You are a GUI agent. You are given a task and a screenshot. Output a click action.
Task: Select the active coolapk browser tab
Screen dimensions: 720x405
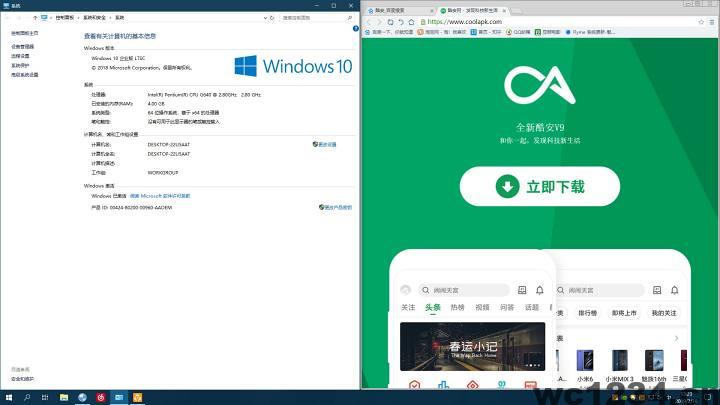point(472,10)
